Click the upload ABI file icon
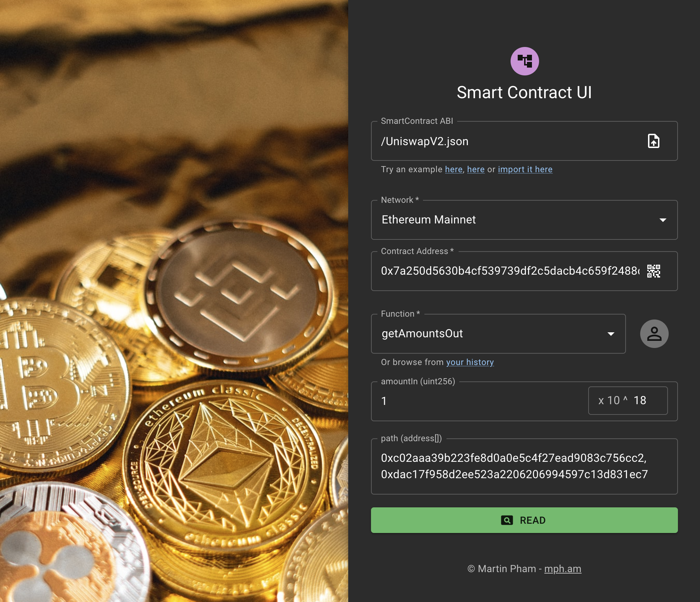The image size is (700, 602). tap(653, 141)
